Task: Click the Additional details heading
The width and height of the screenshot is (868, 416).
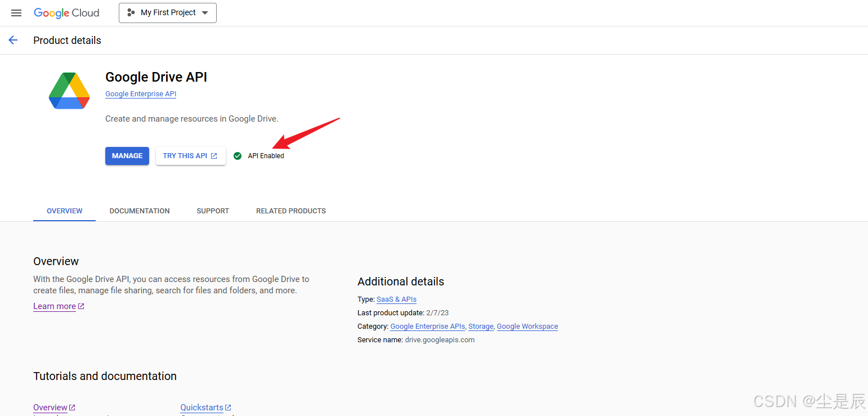Action: (401, 281)
